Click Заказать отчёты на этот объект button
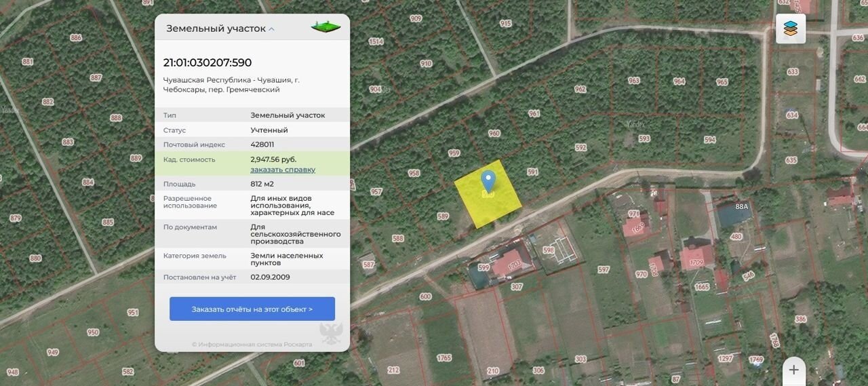 tap(252, 309)
